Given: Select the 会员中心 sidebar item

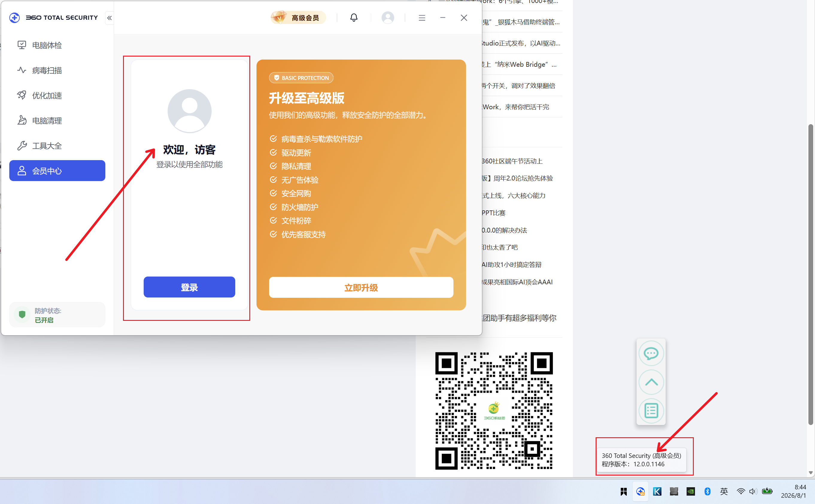Looking at the screenshot, I should coord(57,171).
